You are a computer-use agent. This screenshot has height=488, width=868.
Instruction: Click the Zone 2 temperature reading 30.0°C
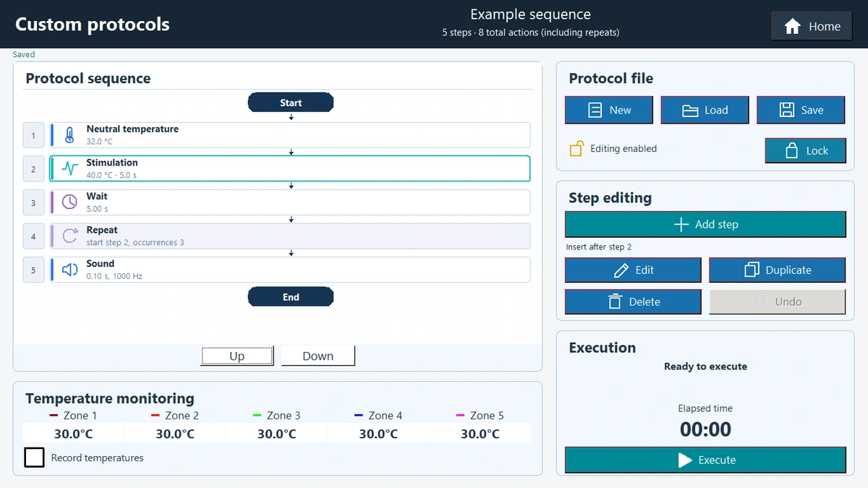point(175,434)
